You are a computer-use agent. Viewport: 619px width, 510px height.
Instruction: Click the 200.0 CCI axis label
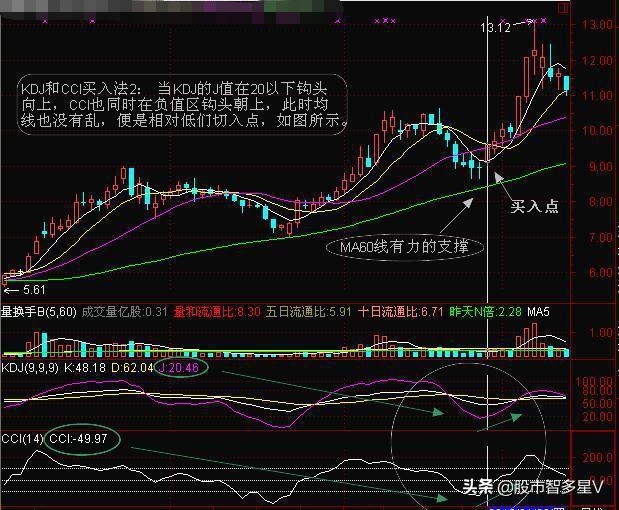coord(598,458)
